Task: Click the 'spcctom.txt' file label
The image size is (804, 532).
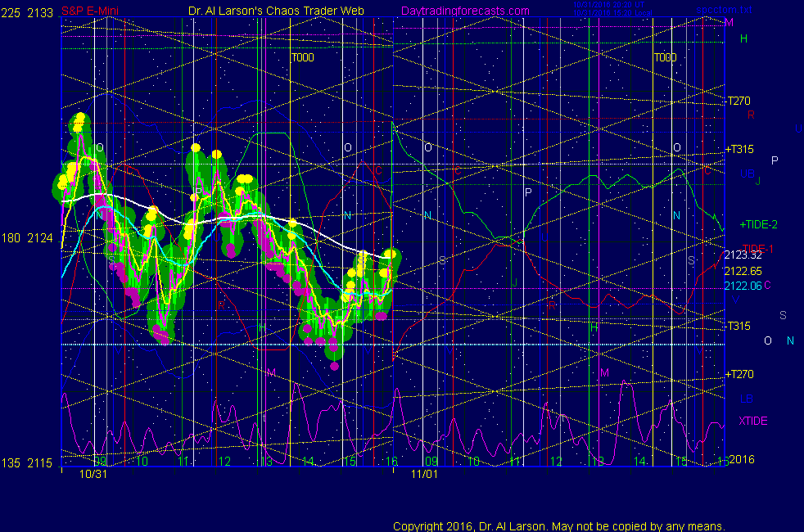Action: [x=724, y=9]
